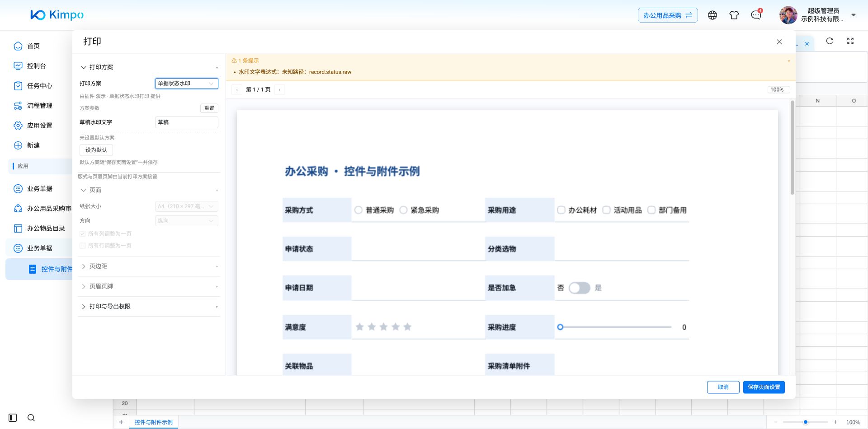
Task: Open the theme shirt icon
Action: coord(734,15)
